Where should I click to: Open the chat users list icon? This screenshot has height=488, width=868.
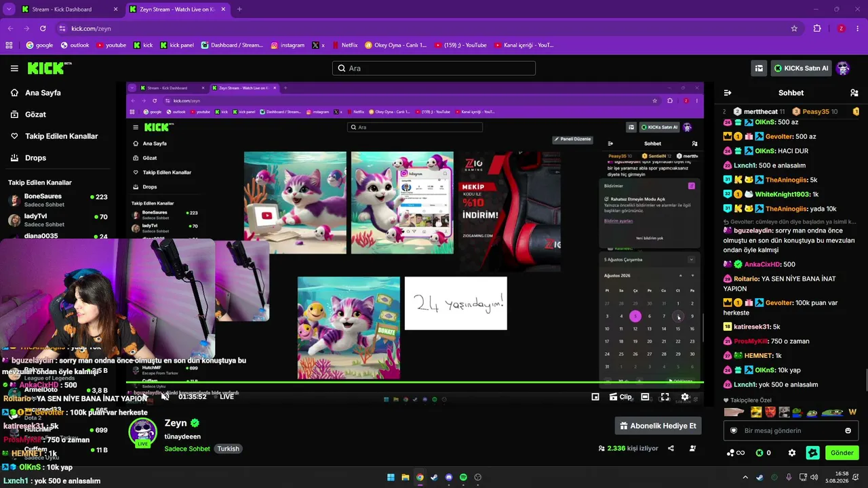[854, 93]
